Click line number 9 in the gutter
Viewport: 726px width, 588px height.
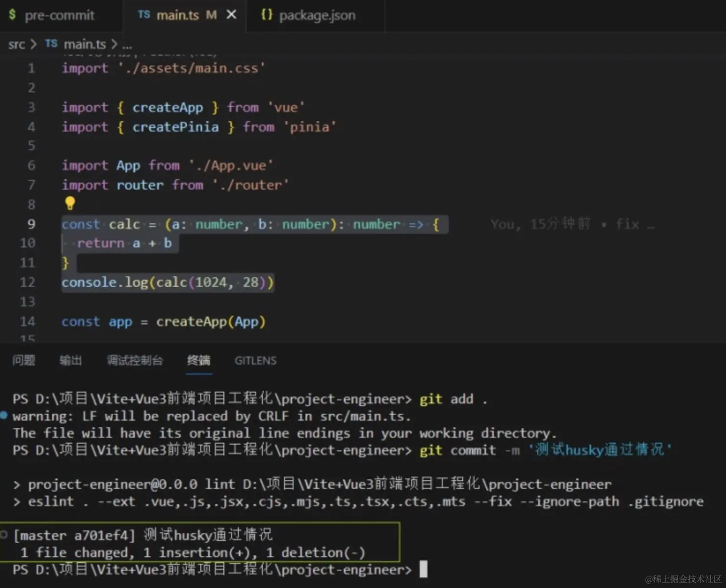31,224
